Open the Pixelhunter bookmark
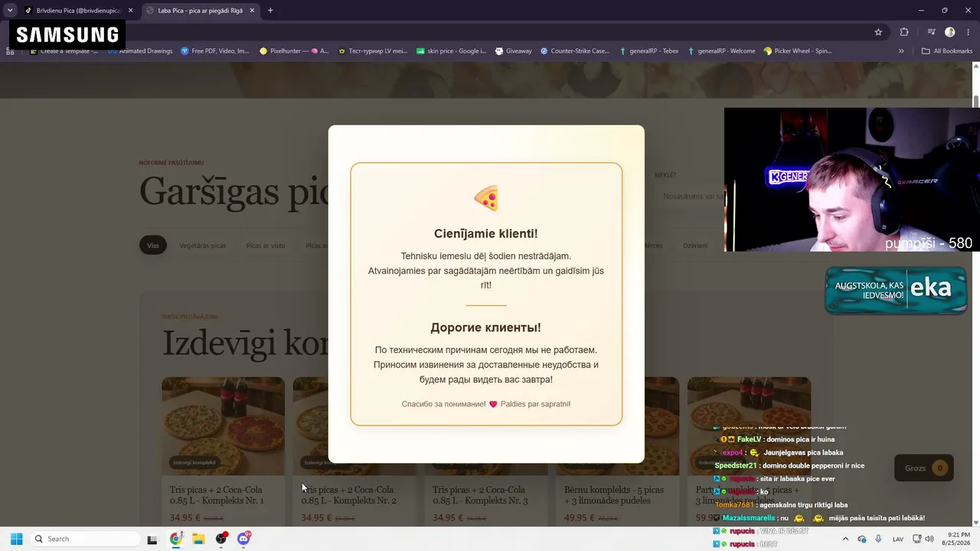The image size is (980, 551). click(294, 51)
